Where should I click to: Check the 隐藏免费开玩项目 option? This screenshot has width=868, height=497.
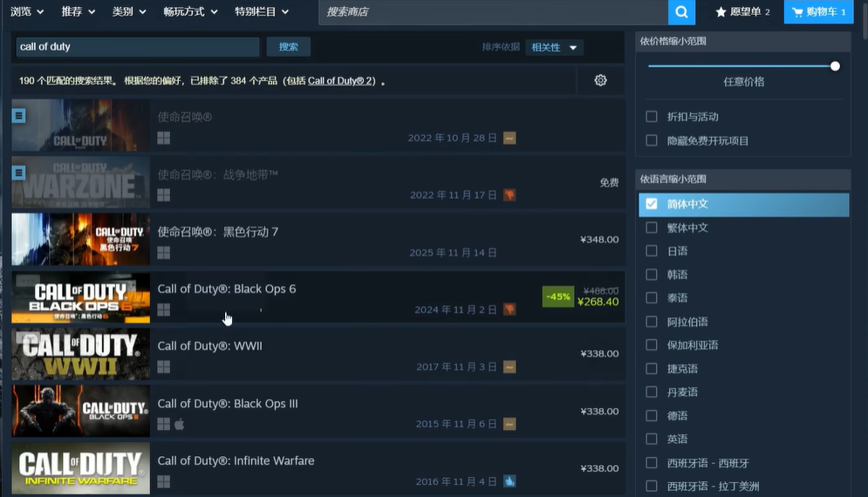click(x=651, y=140)
